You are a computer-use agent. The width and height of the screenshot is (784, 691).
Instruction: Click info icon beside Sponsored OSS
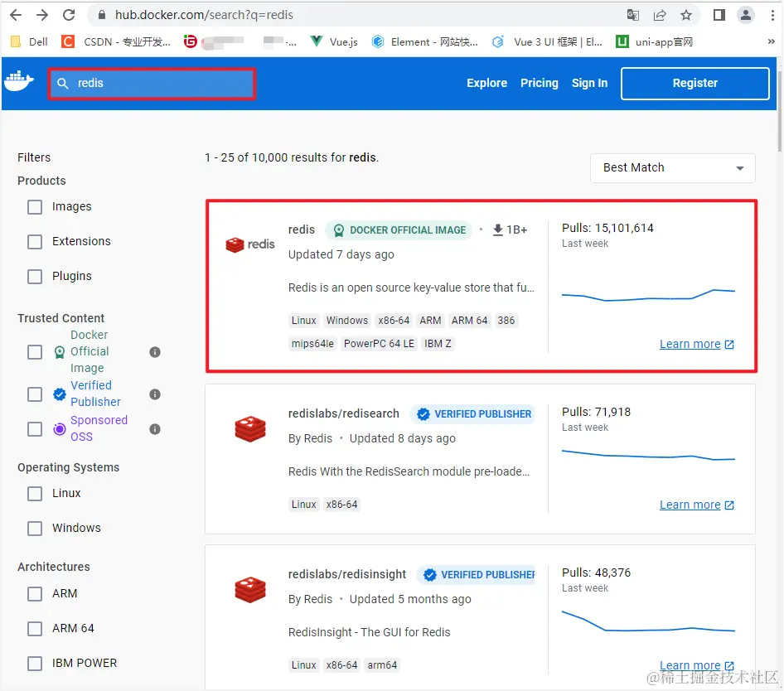(x=155, y=429)
